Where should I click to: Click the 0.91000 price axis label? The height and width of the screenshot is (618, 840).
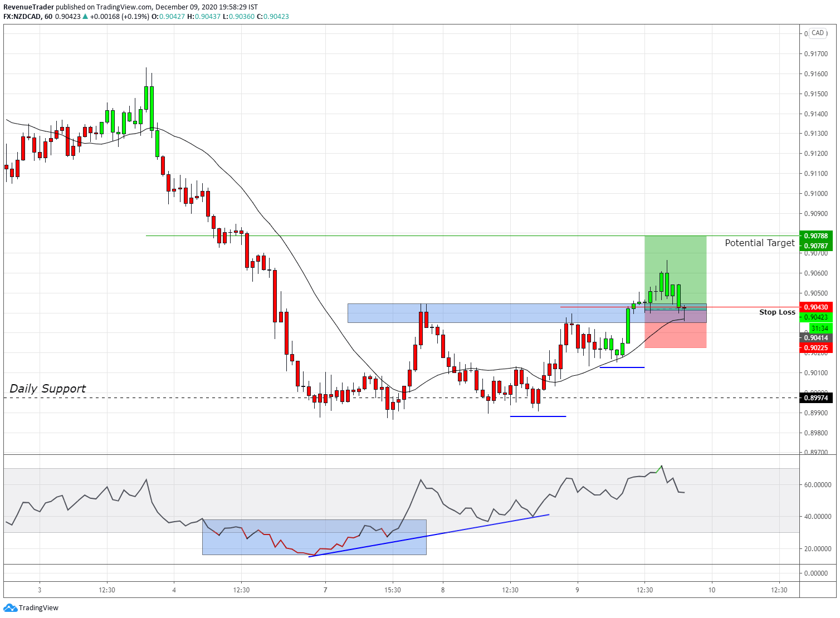point(816,194)
